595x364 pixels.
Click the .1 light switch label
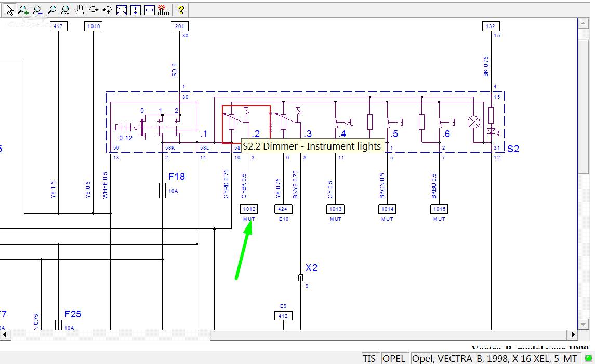click(204, 134)
